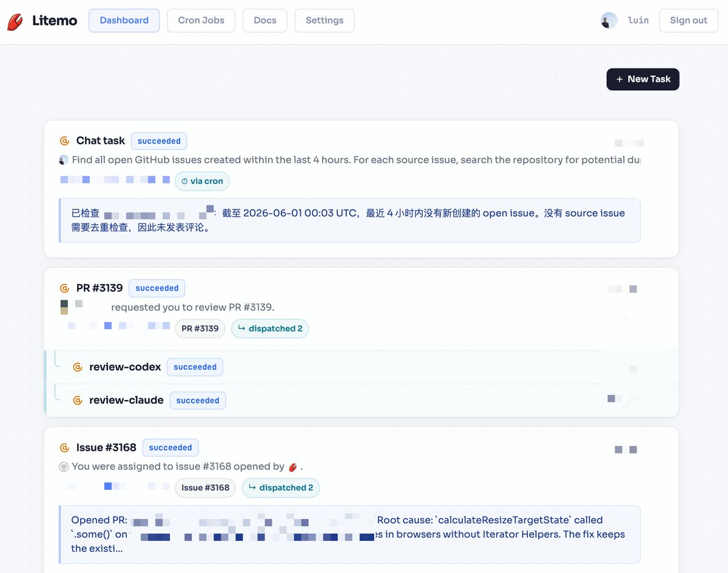
Task: Open the Chinese result summary box
Action: pyautogui.click(x=349, y=220)
